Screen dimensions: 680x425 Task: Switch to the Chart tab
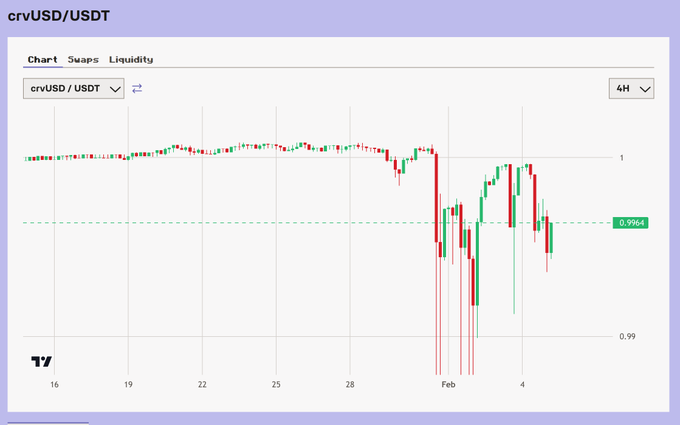(42, 59)
